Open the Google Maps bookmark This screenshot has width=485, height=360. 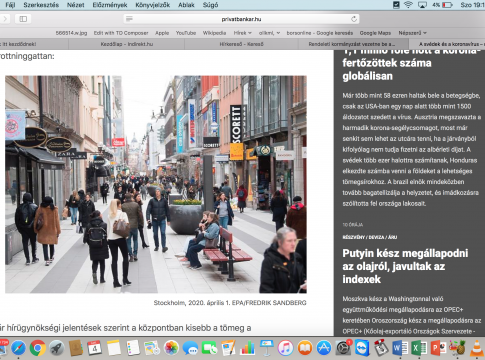[x=375, y=33]
